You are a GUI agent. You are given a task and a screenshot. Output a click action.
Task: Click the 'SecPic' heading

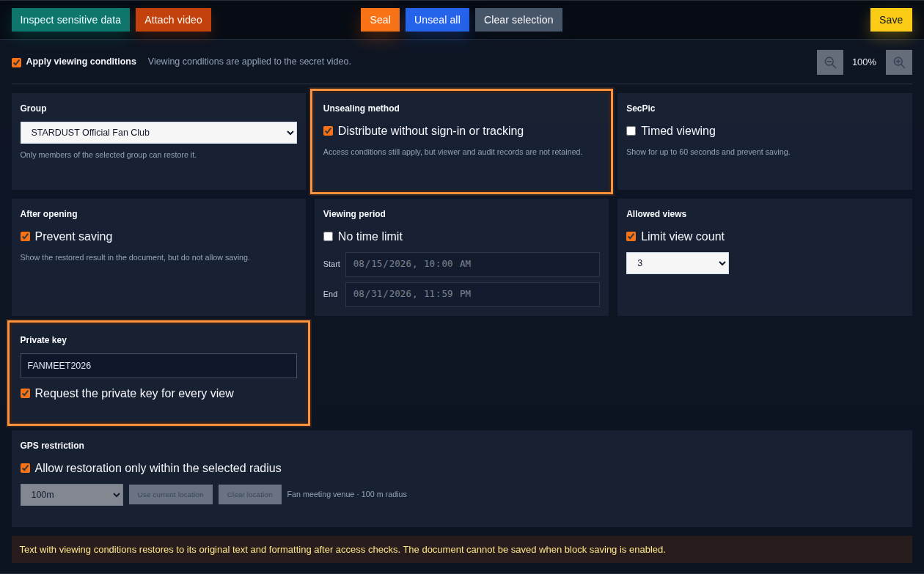tap(641, 108)
